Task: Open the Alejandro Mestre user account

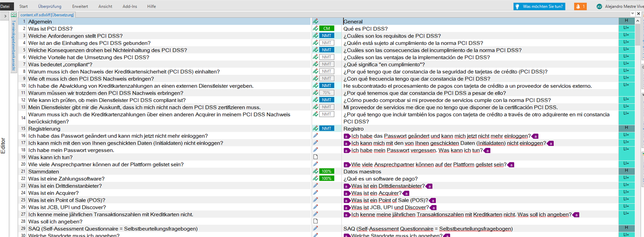Action: 620,6
